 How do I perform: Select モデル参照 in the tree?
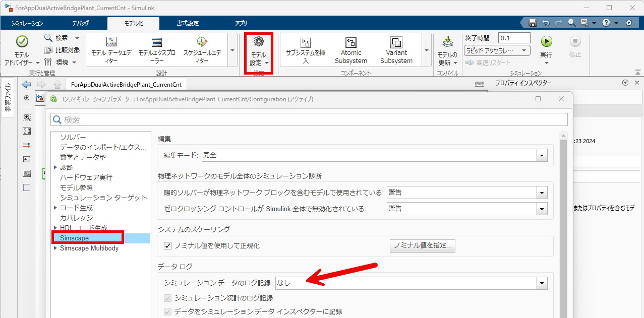point(76,187)
